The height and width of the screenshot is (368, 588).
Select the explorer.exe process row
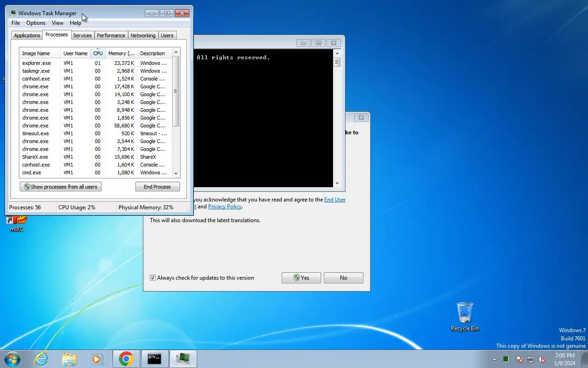[96, 63]
